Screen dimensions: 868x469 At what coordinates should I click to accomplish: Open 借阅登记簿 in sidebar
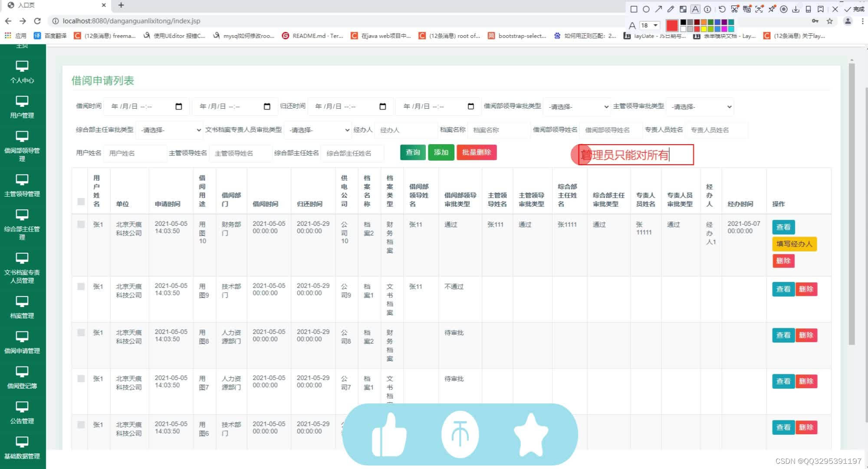coord(22,378)
